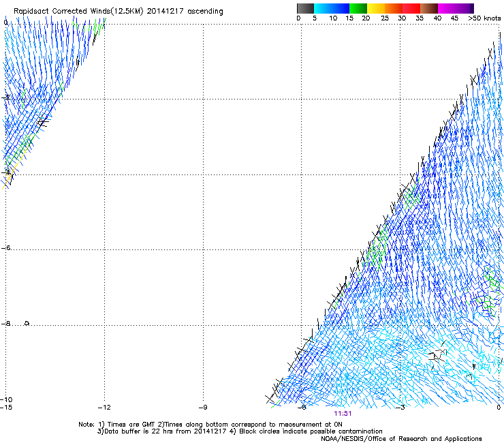Click the latitude axis label '-2'
This screenshot has height=443, width=504.
tap(5, 97)
